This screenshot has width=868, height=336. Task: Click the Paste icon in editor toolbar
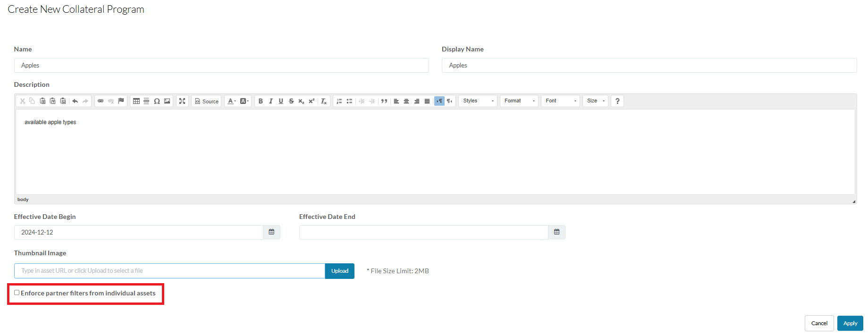point(42,101)
